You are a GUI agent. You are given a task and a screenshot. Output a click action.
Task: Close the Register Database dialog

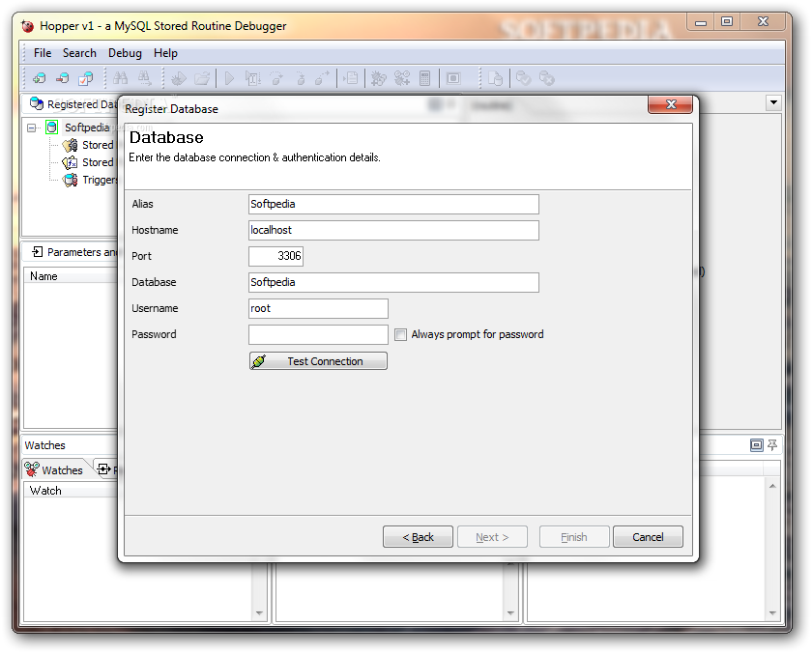[x=671, y=104]
